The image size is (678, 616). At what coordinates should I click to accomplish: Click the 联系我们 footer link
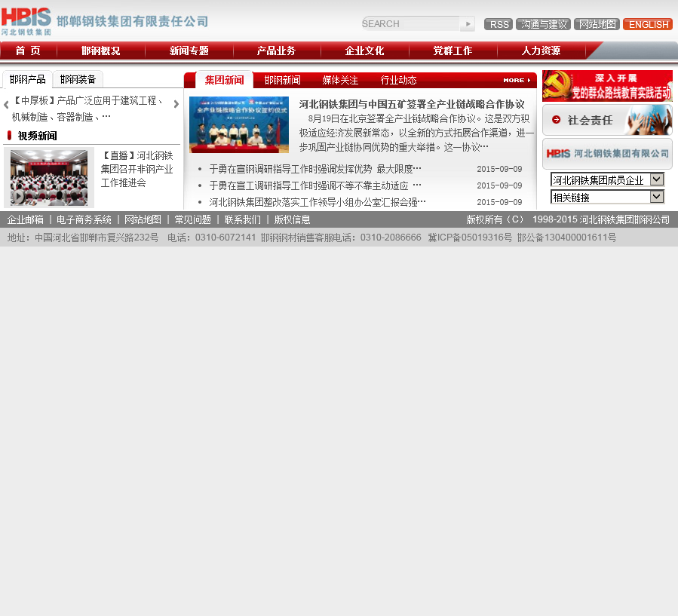(x=243, y=219)
